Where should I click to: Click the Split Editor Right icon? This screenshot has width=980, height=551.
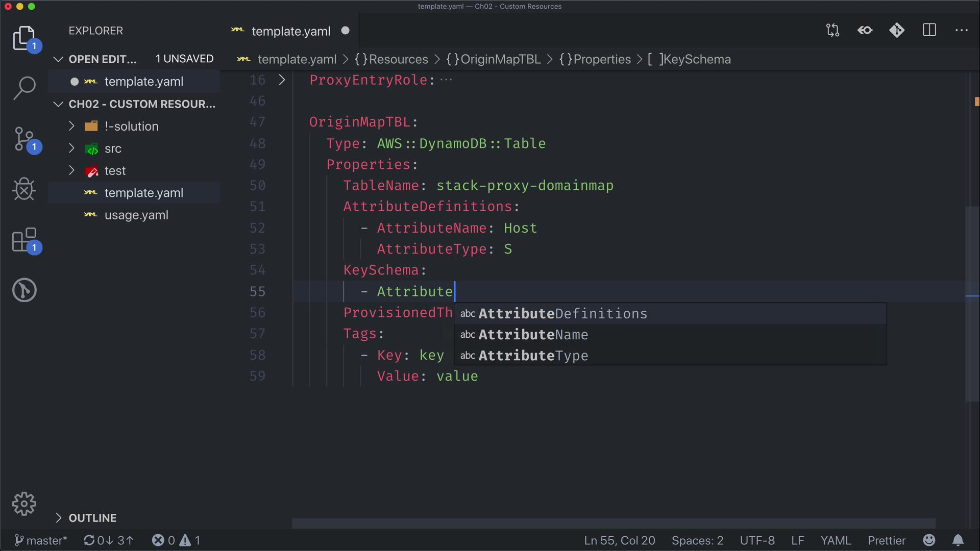point(929,31)
